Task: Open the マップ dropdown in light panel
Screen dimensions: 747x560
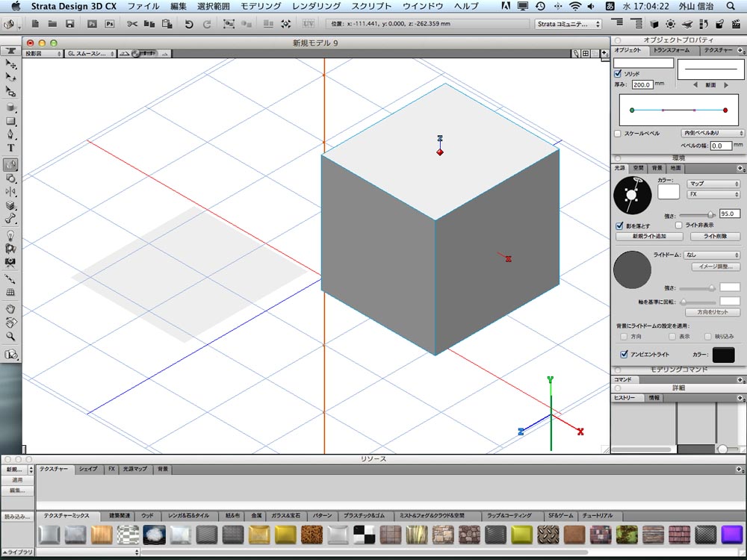Action: 713,184
